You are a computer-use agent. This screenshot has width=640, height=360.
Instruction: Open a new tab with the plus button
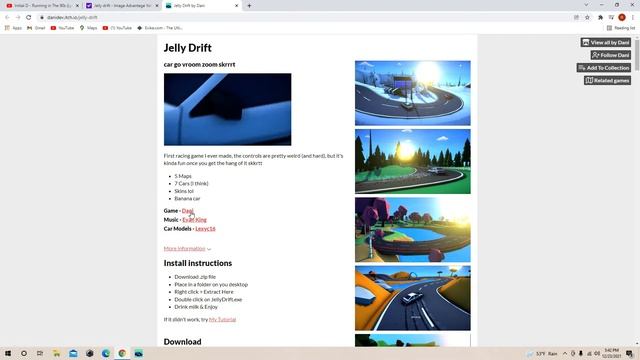click(x=249, y=6)
